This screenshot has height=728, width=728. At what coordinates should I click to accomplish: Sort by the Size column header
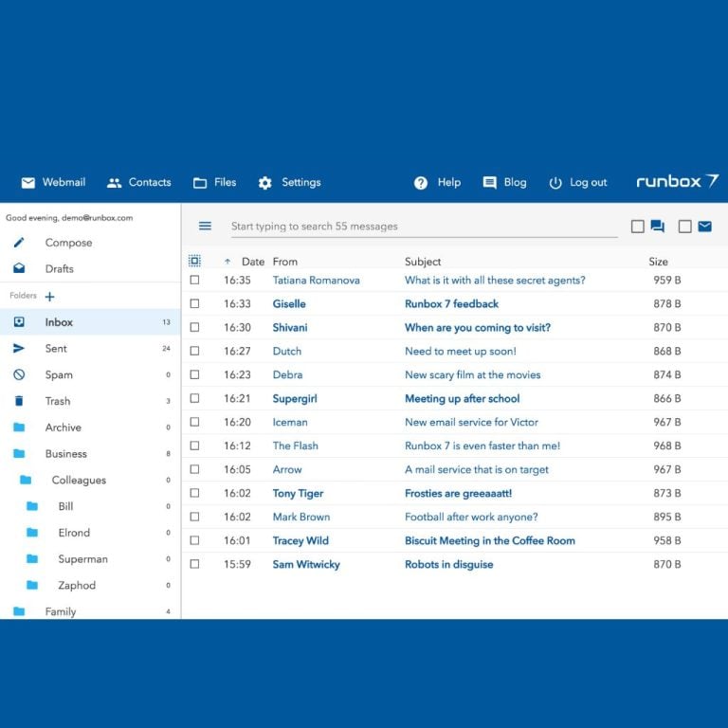click(658, 262)
